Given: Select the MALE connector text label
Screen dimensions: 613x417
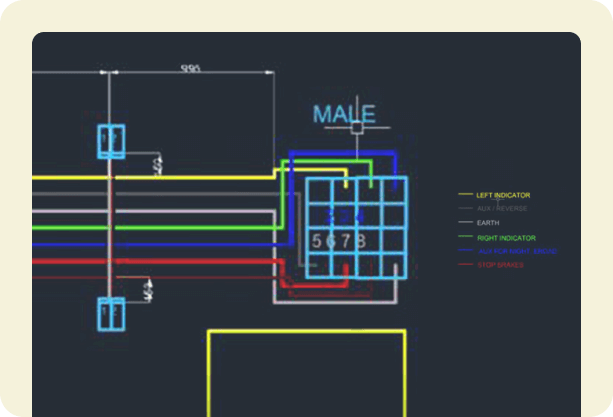Looking at the screenshot, I should 344,114.
